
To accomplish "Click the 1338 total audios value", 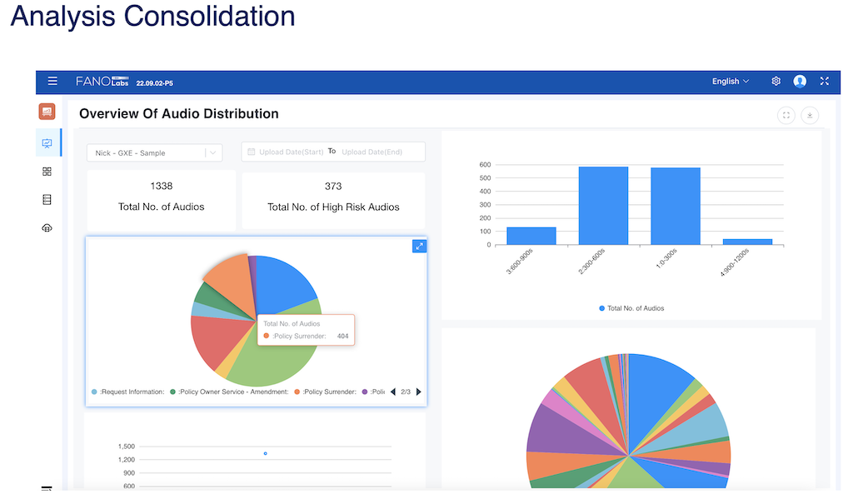I will coord(161,186).
